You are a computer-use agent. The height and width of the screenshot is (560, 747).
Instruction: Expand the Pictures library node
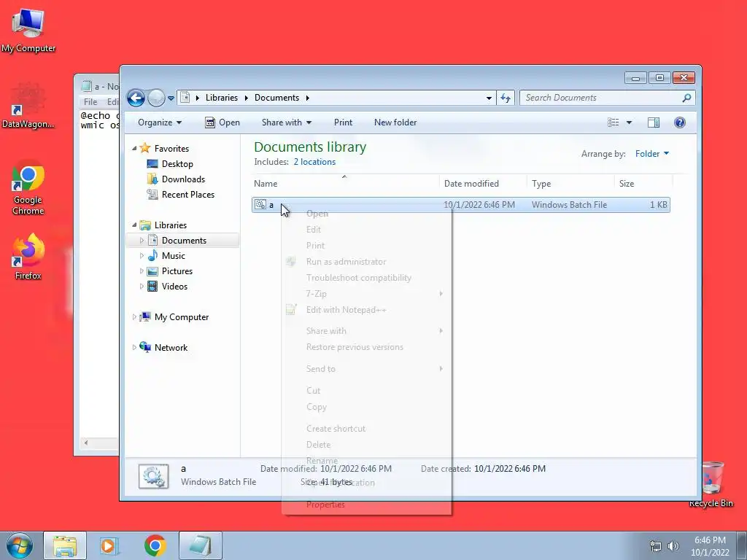click(x=142, y=271)
